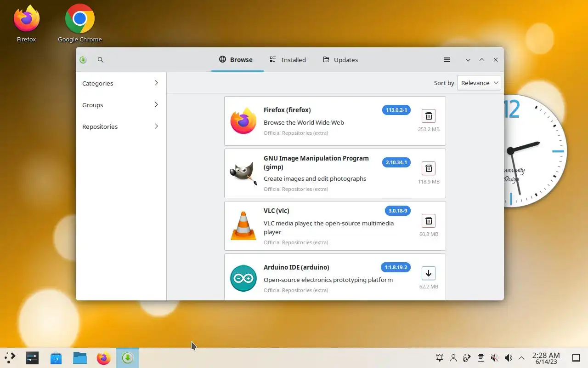Open Google Chrome desktop shortcut
588x368 pixels.
click(x=80, y=24)
